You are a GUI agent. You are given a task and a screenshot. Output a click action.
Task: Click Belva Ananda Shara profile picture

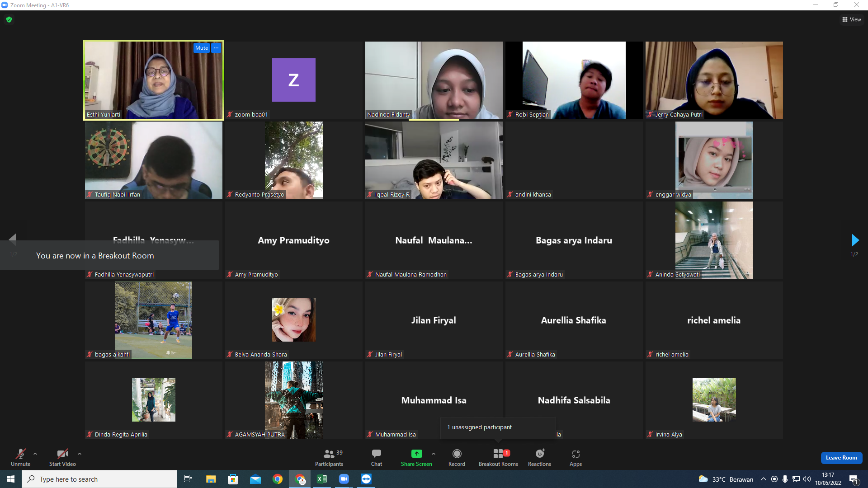pos(294,320)
